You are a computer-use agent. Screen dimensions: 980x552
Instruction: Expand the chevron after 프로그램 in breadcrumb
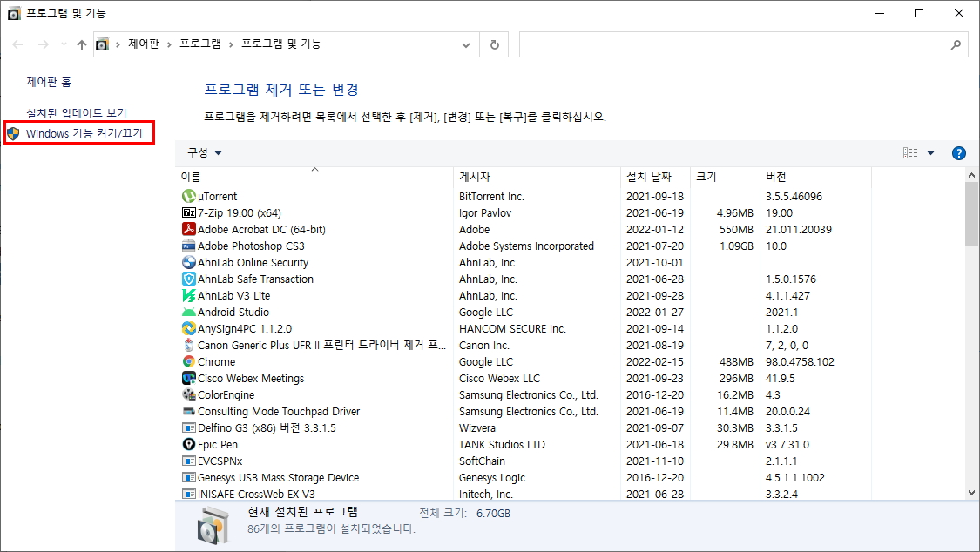(231, 44)
